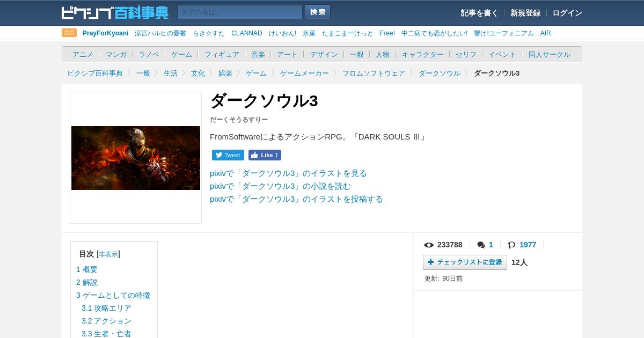Go to 生活 breadcrumb
The width and height of the screenshot is (644, 338).
(171, 73)
